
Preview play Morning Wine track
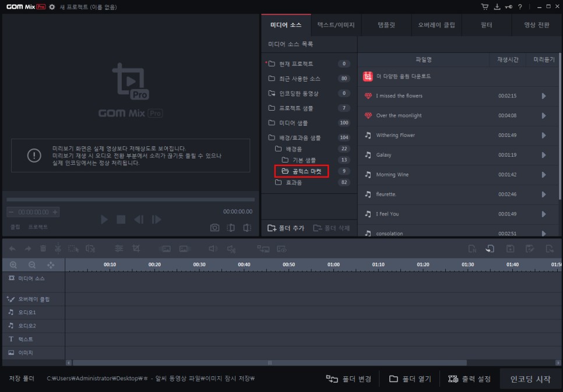(544, 175)
